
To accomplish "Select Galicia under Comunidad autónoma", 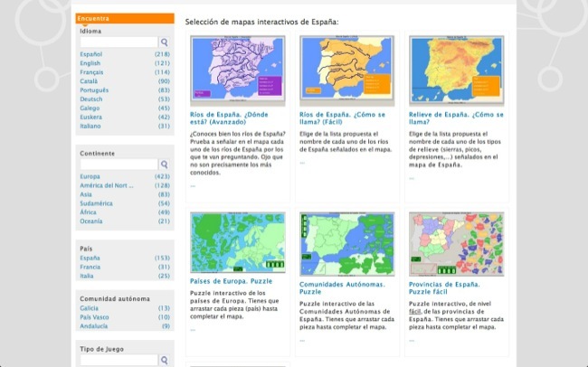I will point(90,308).
